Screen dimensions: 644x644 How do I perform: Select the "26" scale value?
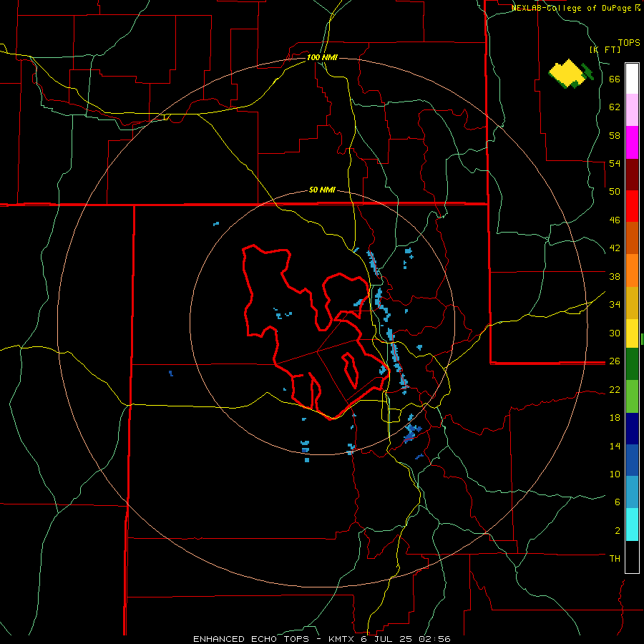pos(615,361)
